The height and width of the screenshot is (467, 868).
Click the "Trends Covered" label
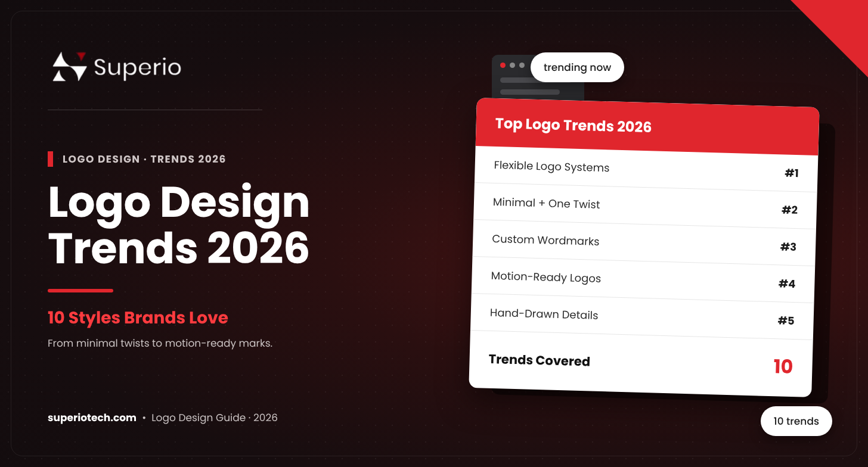tap(540, 360)
